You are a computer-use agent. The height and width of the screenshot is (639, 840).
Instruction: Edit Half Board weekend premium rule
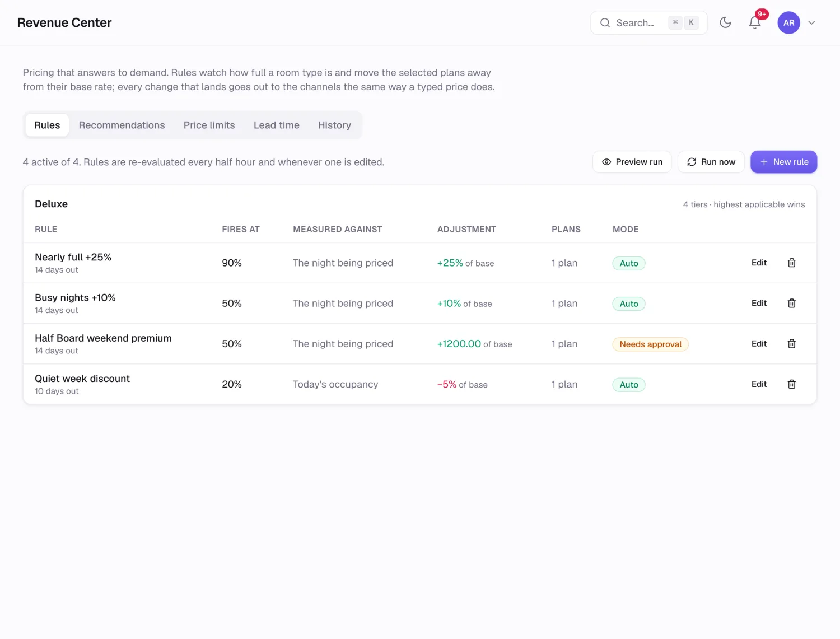click(759, 344)
